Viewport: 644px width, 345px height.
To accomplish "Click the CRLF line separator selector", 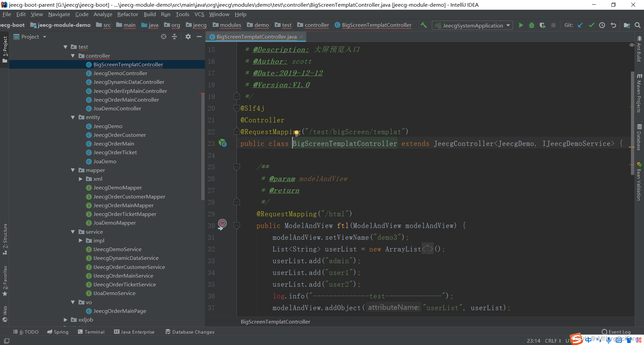I will tap(553, 341).
